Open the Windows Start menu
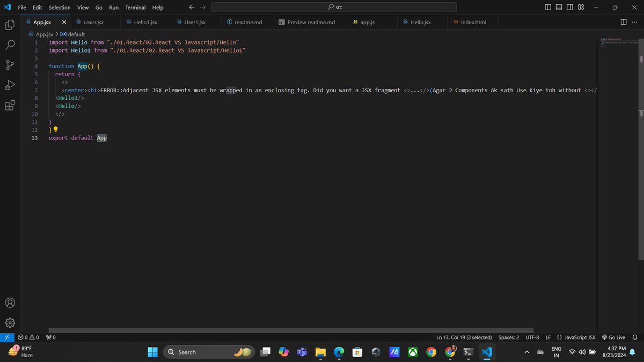This screenshot has height=362, width=644. pyautogui.click(x=153, y=352)
